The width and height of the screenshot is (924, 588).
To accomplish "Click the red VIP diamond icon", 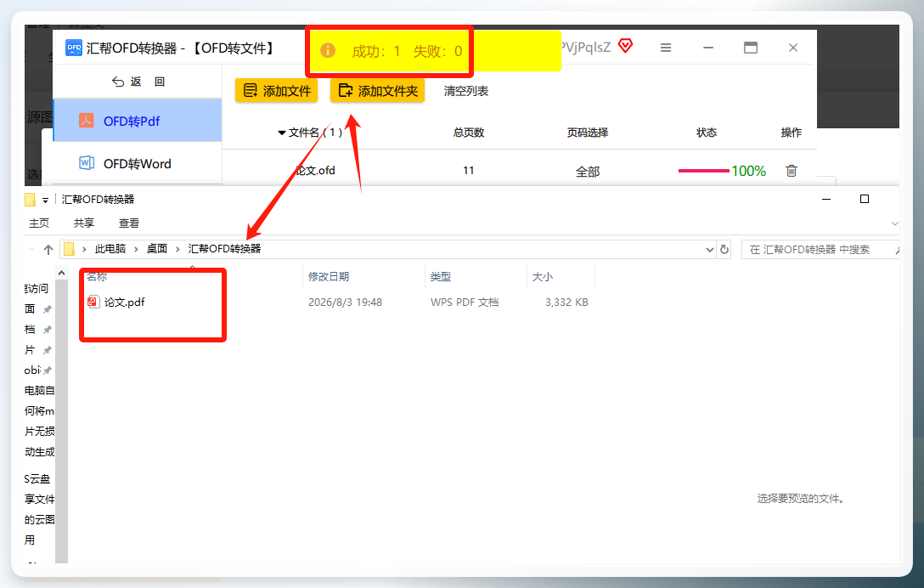I will click(626, 45).
